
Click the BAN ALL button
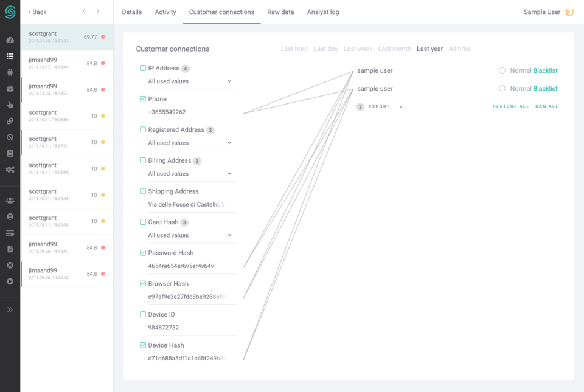(x=546, y=106)
